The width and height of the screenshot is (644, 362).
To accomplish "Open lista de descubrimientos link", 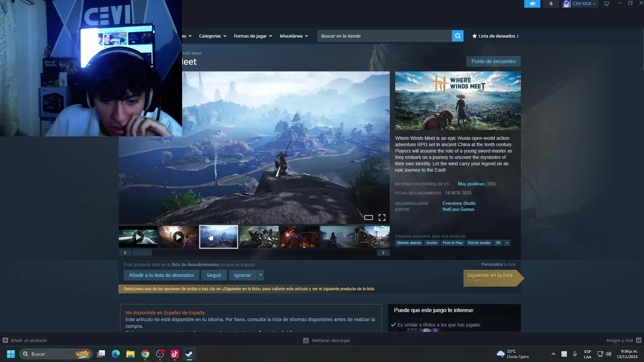I will pos(195,264).
